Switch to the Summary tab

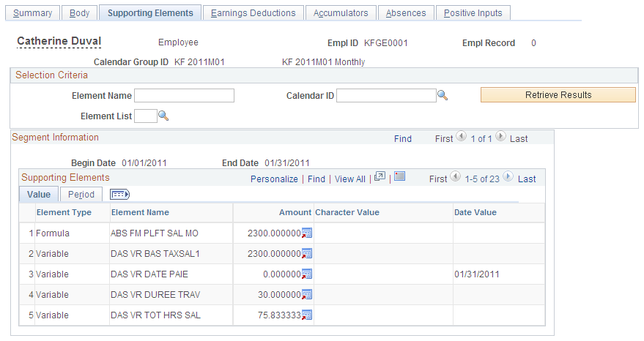pyautogui.click(x=32, y=12)
